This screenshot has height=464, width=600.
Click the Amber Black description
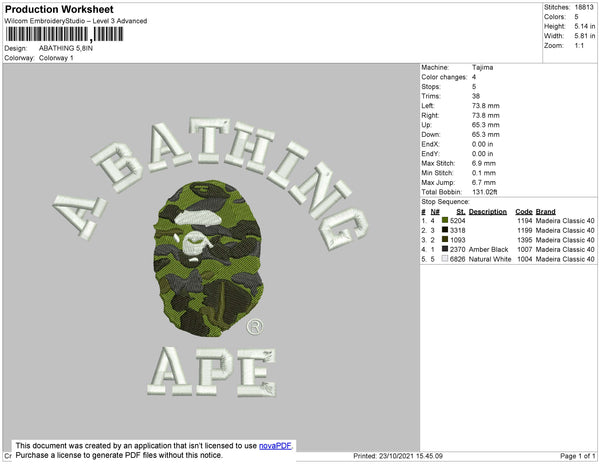488,249
